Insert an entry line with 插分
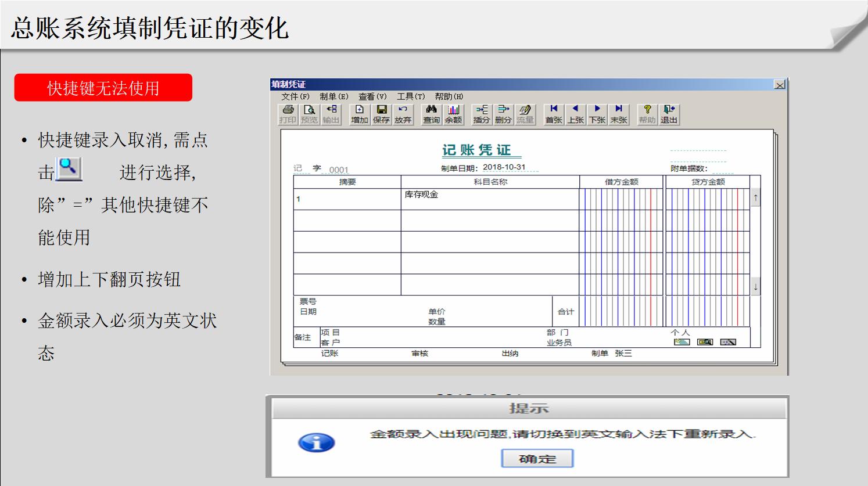This screenshot has width=868, height=486. pyautogui.click(x=482, y=114)
